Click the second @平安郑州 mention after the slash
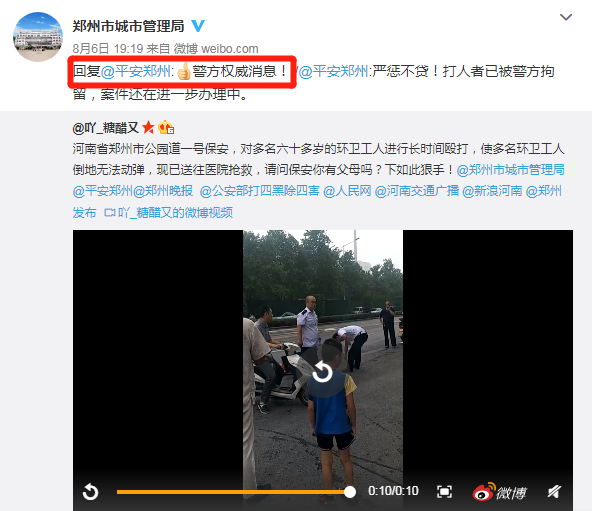 pos(334,71)
